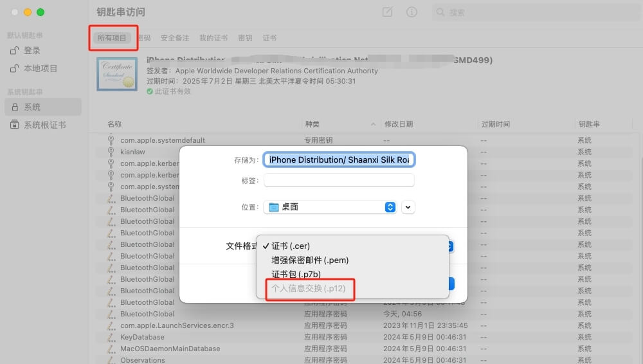Select the 本地项目 keychain in sidebar
The height and width of the screenshot is (364, 643).
click(x=43, y=69)
